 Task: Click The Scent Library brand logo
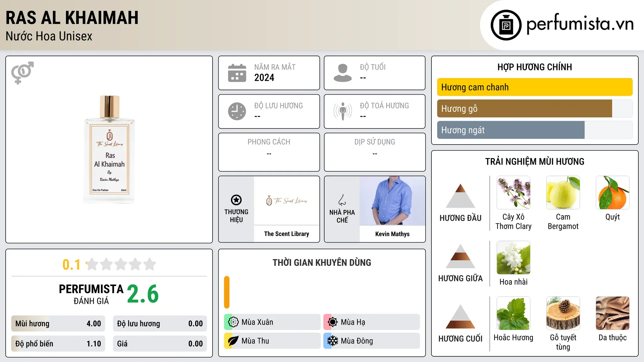pos(287,200)
